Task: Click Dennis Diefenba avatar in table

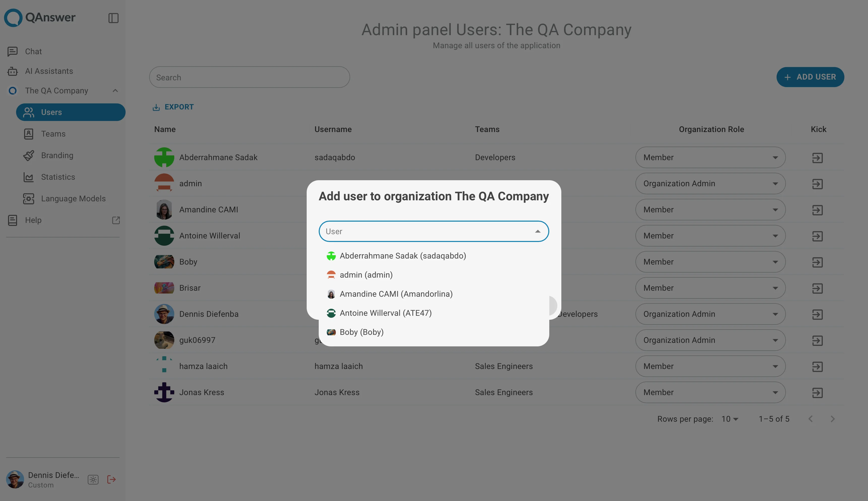Action: coord(164,314)
